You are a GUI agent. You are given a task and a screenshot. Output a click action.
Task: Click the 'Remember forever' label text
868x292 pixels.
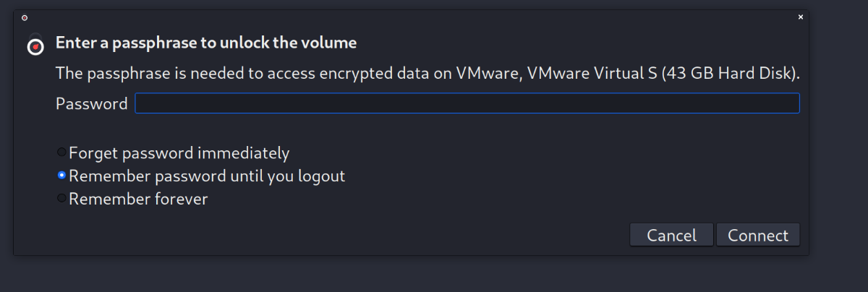point(138,199)
